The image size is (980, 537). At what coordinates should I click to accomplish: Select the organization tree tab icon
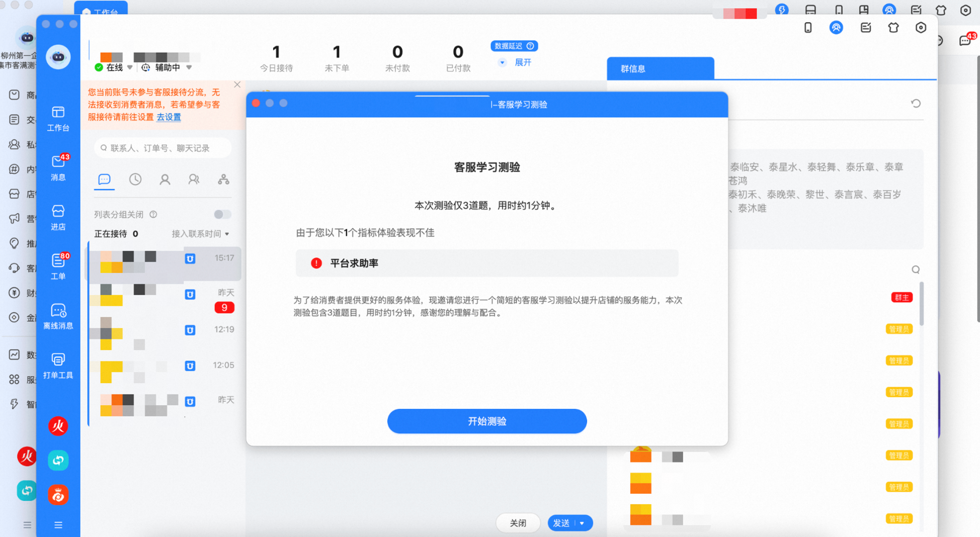[223, 180]
